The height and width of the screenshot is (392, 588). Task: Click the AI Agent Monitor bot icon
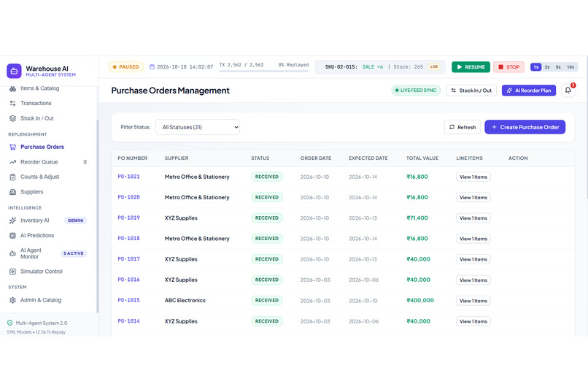click(x=12, y=253)
